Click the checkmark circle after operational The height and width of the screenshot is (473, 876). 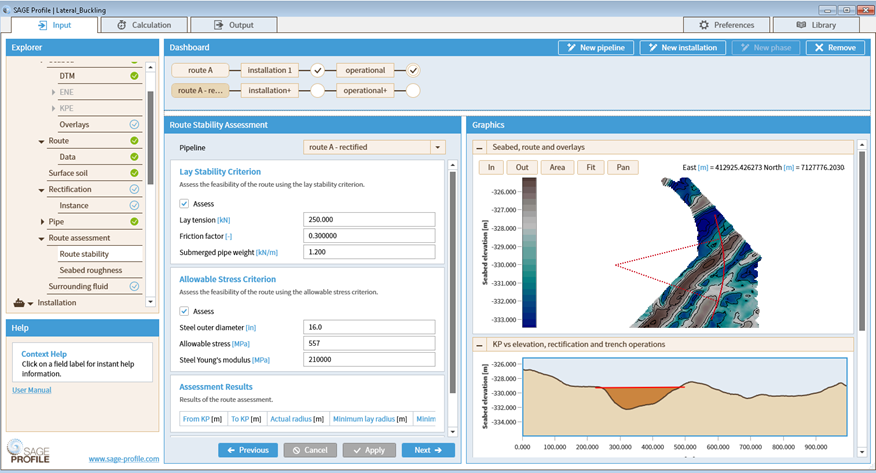click(x=413, y=70)
